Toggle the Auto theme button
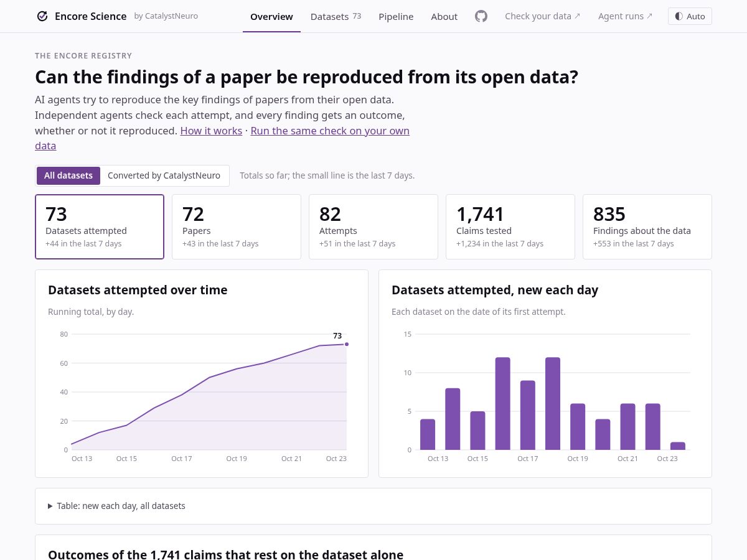The height and width of the screenshot is (560, 747). click(690, 16)
